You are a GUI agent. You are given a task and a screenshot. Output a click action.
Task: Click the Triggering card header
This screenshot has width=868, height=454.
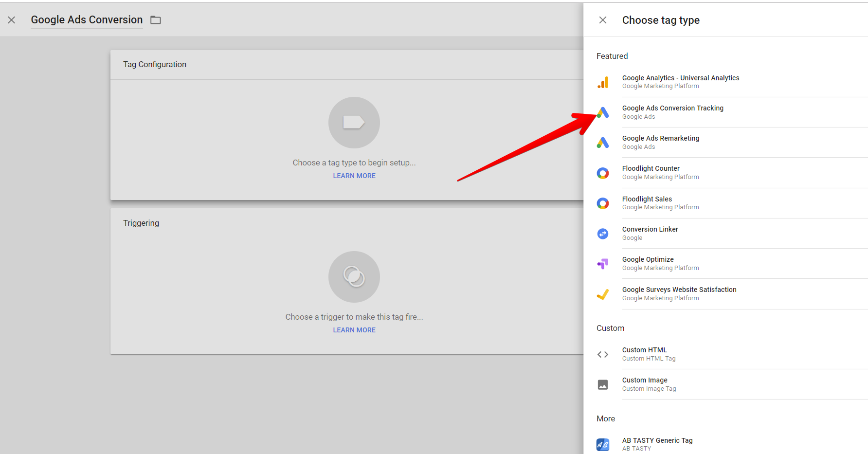(x=347, y=223)
